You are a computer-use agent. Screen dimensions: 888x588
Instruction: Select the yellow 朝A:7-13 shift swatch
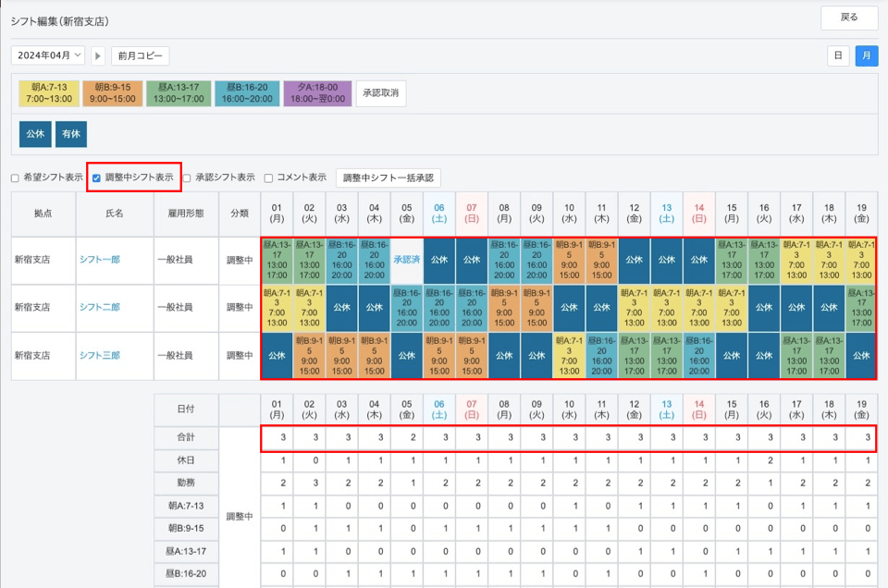49,93
